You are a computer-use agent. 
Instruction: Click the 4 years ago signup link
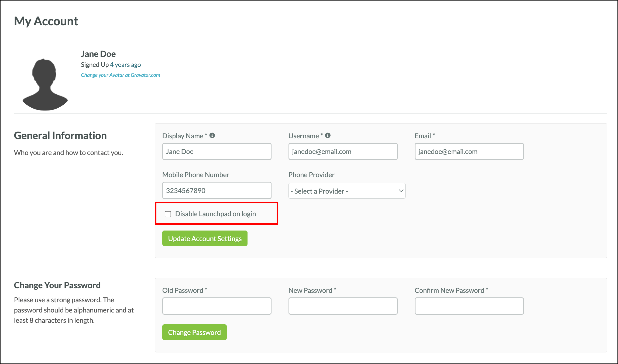[125, 64]
